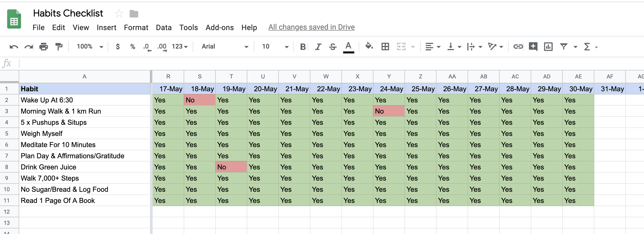Click the Habits Checklist title
Viewport: 644px width, 234px height.
[x=68, y=13]
